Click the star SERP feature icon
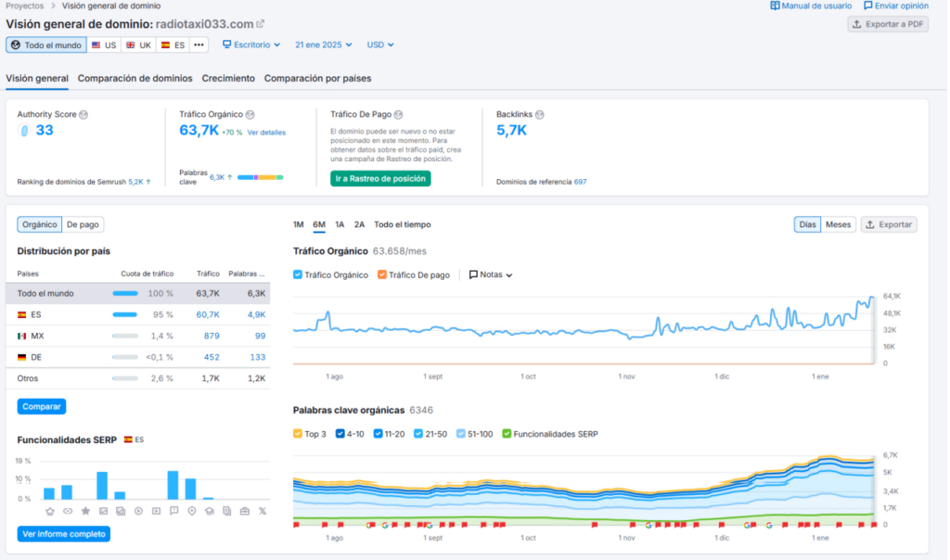This screenshot has width=950, height=560. tap(85, 511)
